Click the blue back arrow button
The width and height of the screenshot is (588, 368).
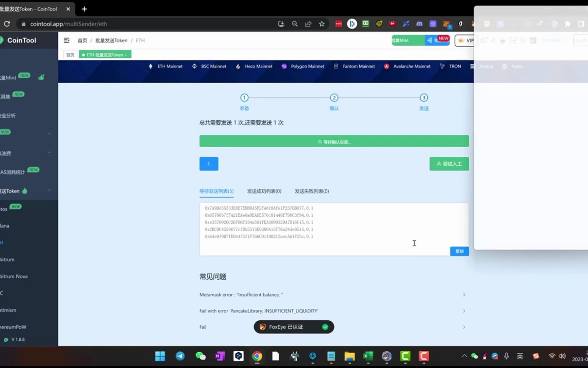(x=209, y=164)
